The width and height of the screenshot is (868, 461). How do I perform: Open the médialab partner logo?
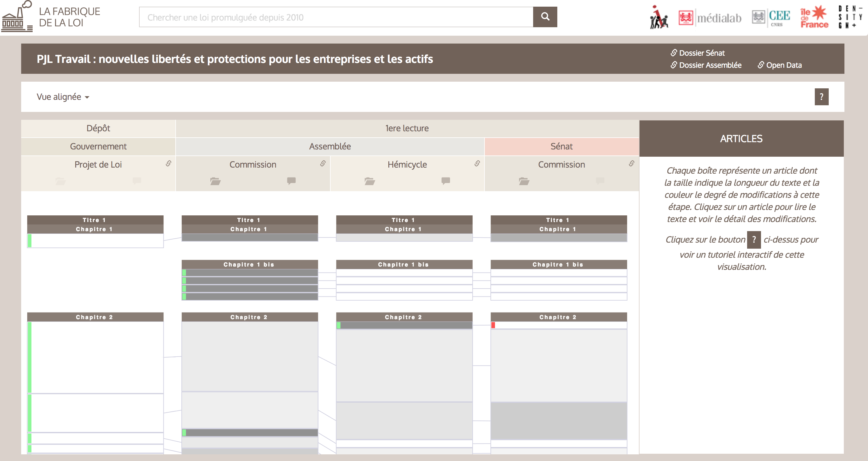[x=710, y=18]
